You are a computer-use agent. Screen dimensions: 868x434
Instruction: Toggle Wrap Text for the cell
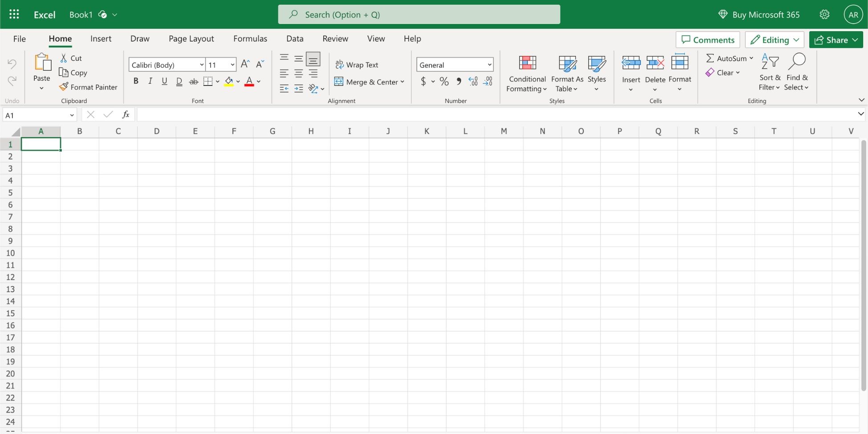(x=357, y=65)
